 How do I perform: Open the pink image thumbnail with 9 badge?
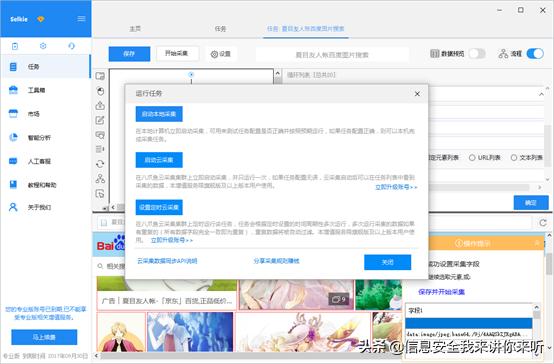[296, 294]
